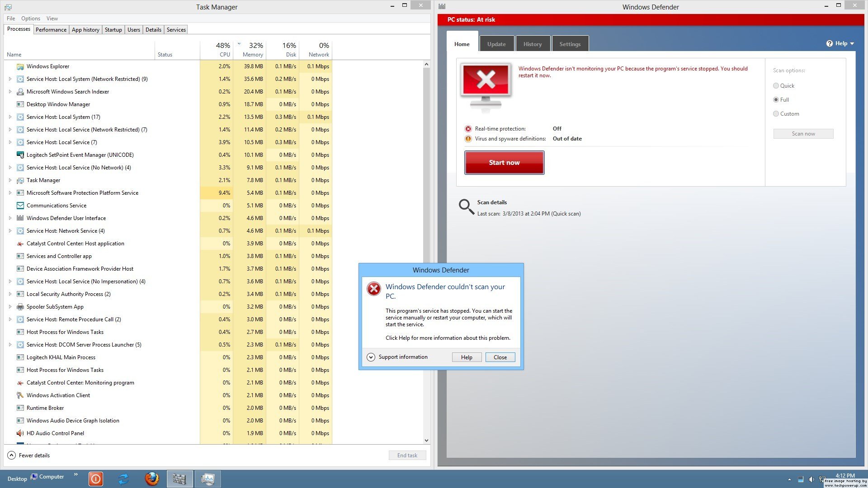Click the HD Audio Control Panel speaker icon
The width and height of the screenshot is (868, 488).
pyautogui.click(x=20, y=433)
